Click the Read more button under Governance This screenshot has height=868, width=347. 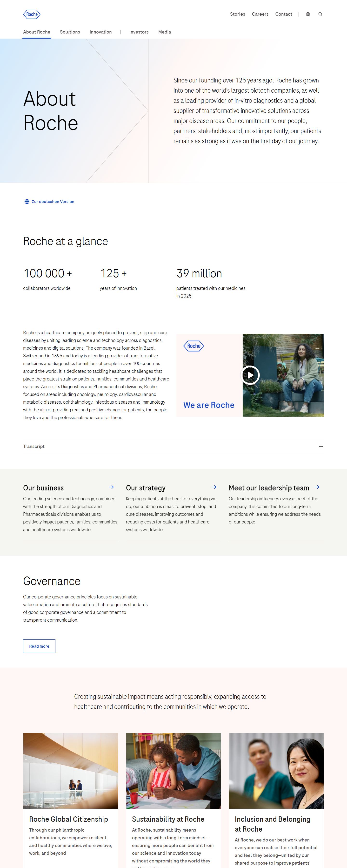pyautogui.click(x=39, y=646)
